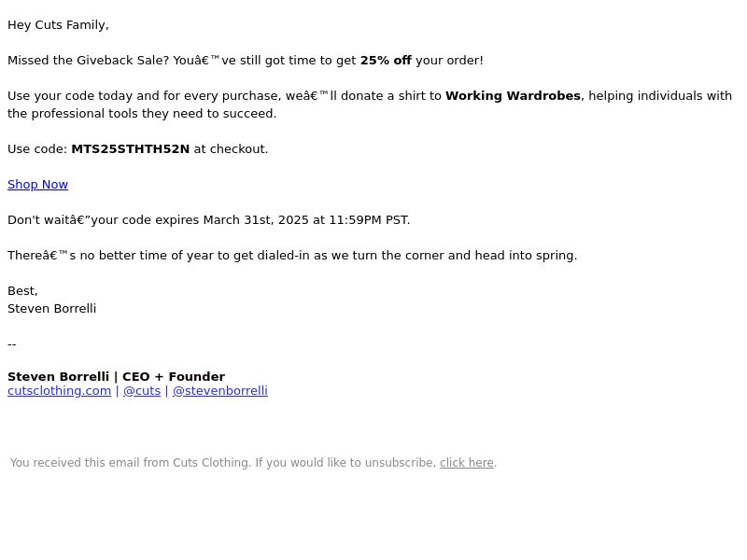The height and width of the screenshot is (560, 747).
Task: Click the 'Missed the Giveback Sale?' sentence
Action: point(88,61)
